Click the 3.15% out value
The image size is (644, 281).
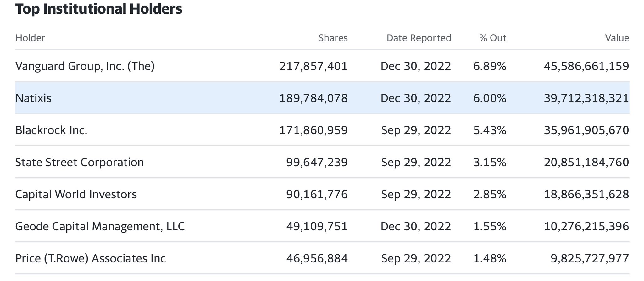[x=490, y=163]
